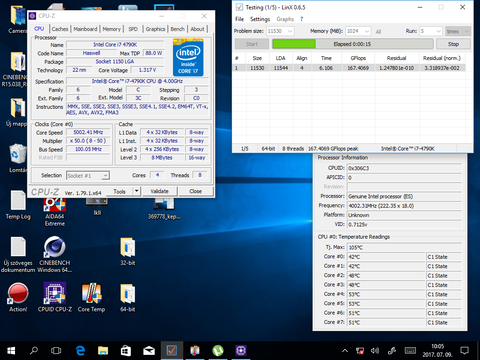The height and width of the screenshot is (360, 480).
Task: Click the All memory button in LinX
Action: (x=378, y=32)
